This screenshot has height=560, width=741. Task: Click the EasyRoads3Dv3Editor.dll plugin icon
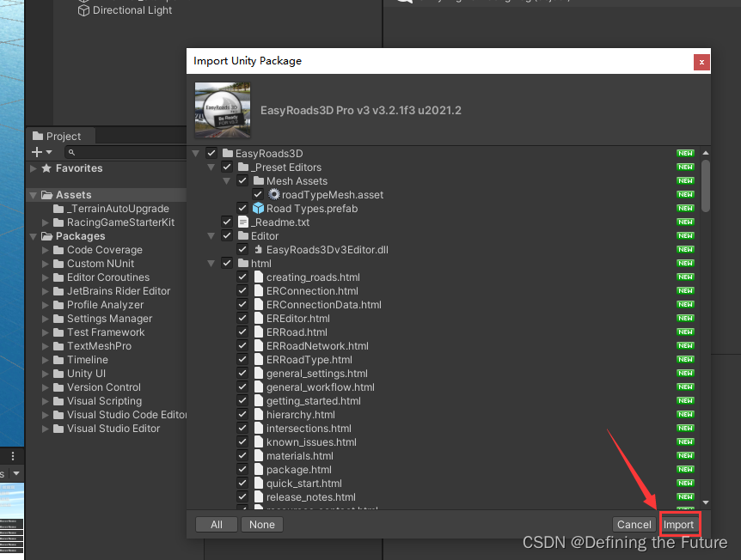coord(258,249)
